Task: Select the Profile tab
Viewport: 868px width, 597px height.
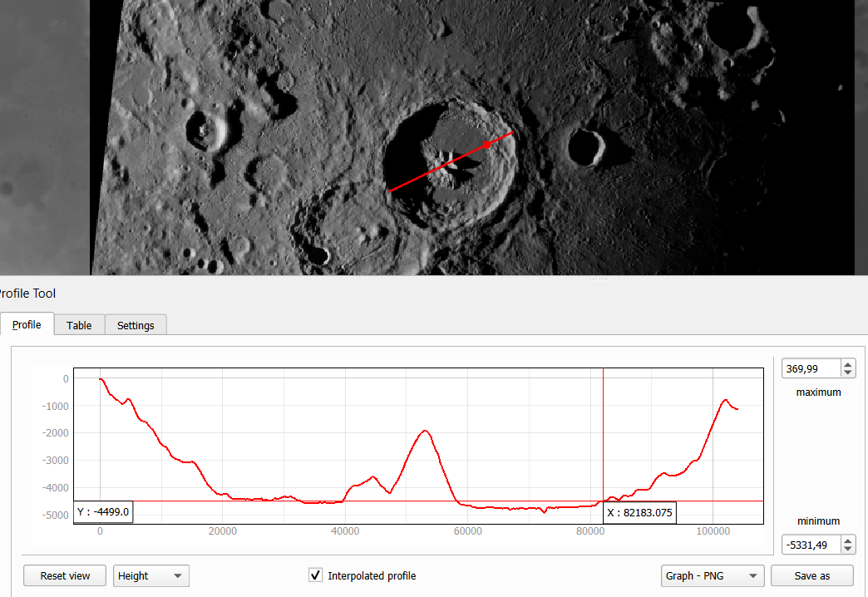Action: (27, 324)
